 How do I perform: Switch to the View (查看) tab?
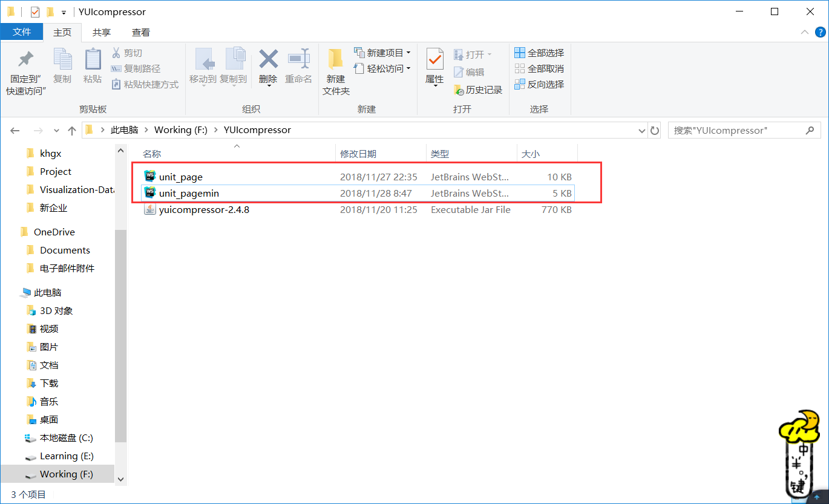click(x=141, y=32)
